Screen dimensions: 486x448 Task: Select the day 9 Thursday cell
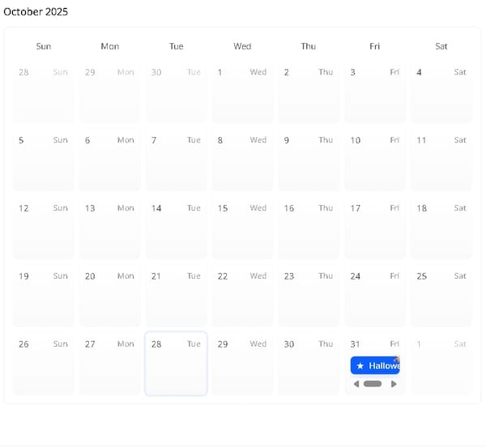tap(309, 160)
